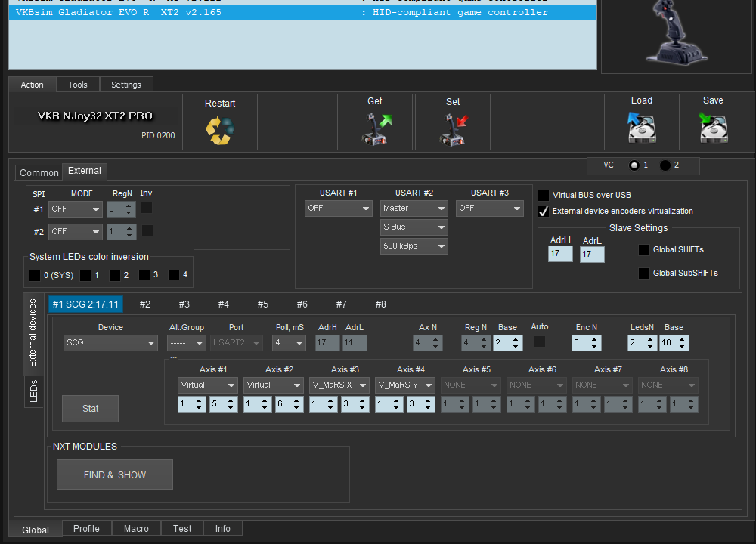The height and width of the screenshot is (544, 756).
Task: Open USART #3 mode dropdown
Action: click(x=489, y=209)
